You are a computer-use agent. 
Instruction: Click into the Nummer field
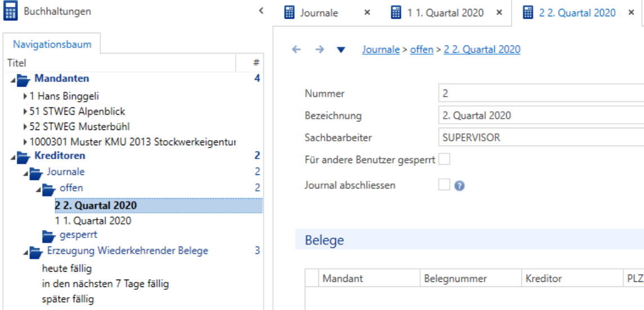pyautogui.click(x=541, y=93)
